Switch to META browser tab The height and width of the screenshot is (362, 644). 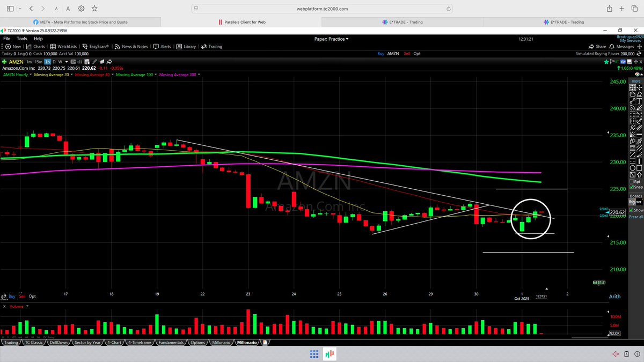click(80, 22)
